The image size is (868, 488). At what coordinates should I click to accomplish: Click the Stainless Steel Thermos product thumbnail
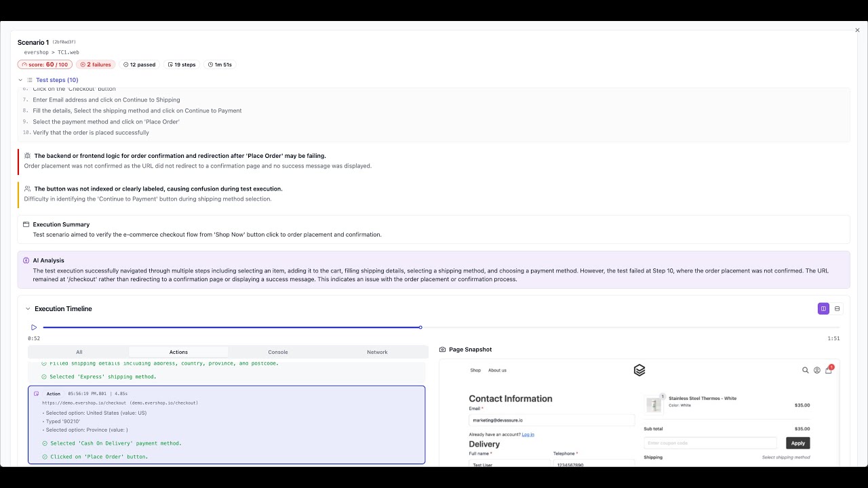coord(654,405)
